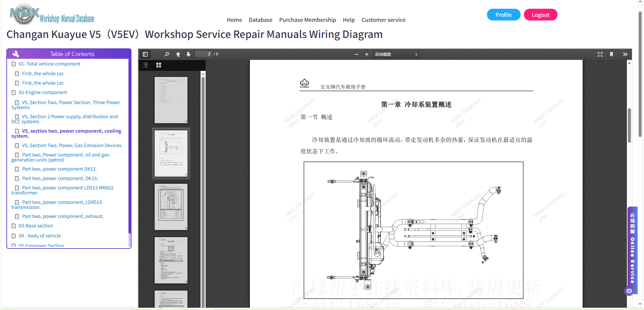Image resolution: width=644 pixels, height=310 pixels.
Task: Click document icon beside '02-Engine component'
Action: (14, 92)
